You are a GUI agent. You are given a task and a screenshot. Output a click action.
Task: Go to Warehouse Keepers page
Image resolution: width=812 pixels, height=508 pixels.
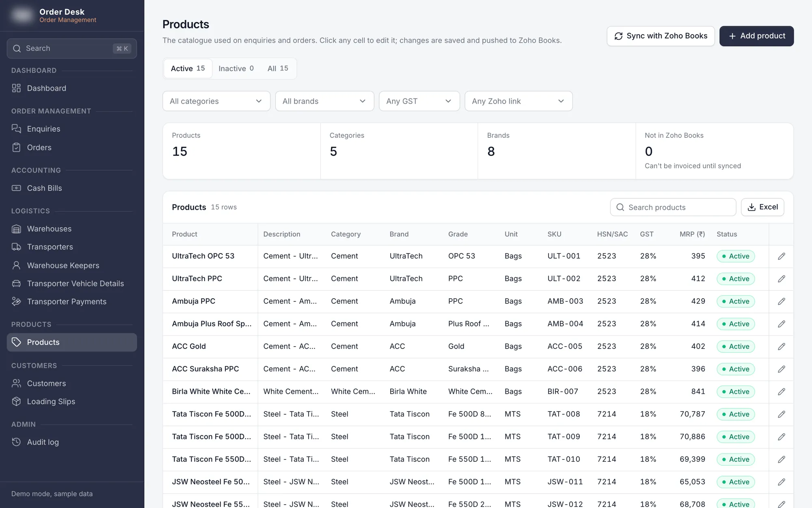click(72, 265)
